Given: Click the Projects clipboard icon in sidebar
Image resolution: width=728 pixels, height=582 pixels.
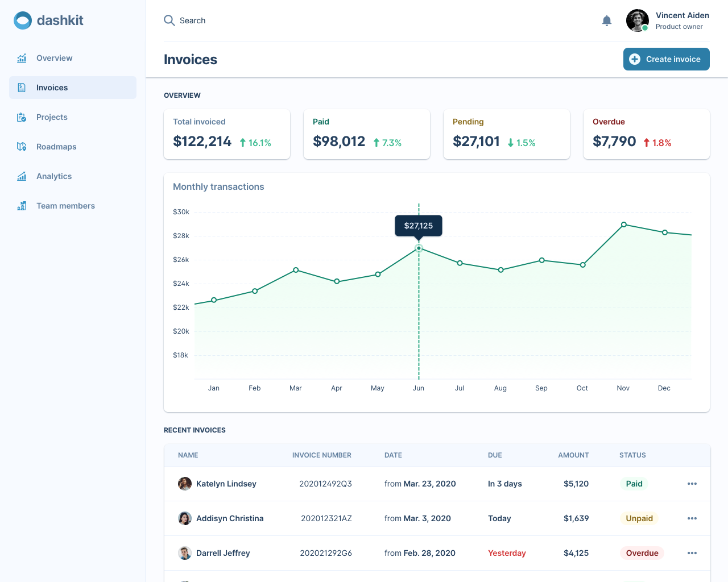Looking at the screenshot, I should (22, 117).
